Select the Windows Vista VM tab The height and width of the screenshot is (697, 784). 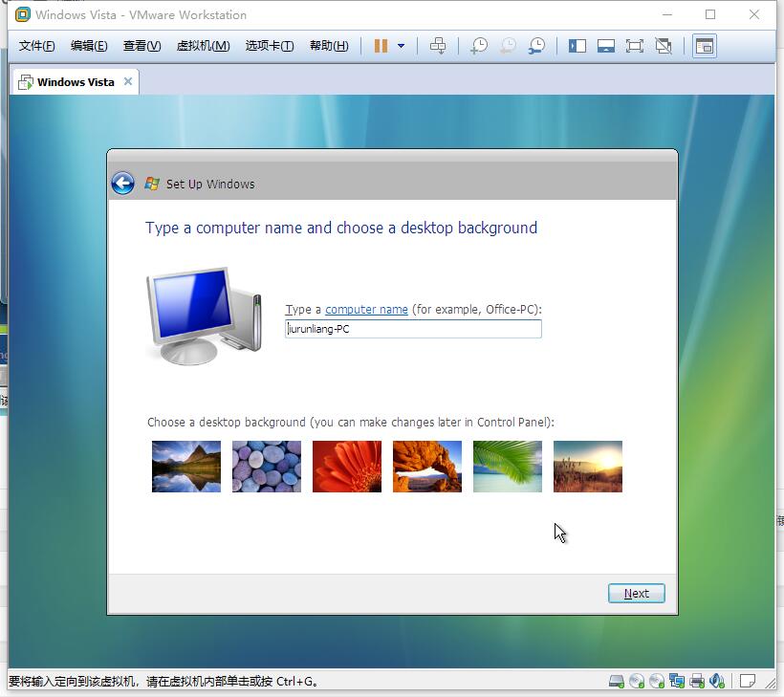click(75, 82)
